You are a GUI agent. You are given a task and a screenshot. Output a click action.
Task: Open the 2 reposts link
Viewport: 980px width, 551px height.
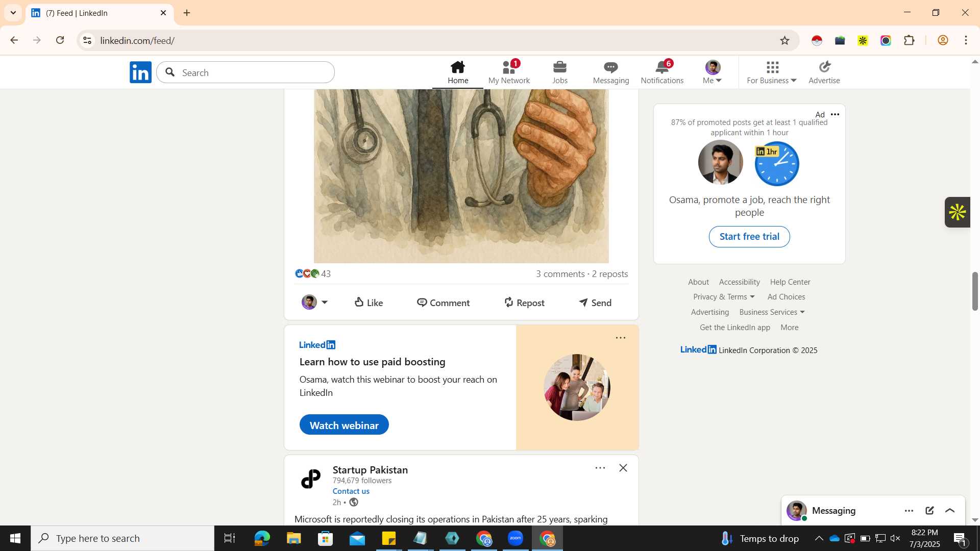610,274
